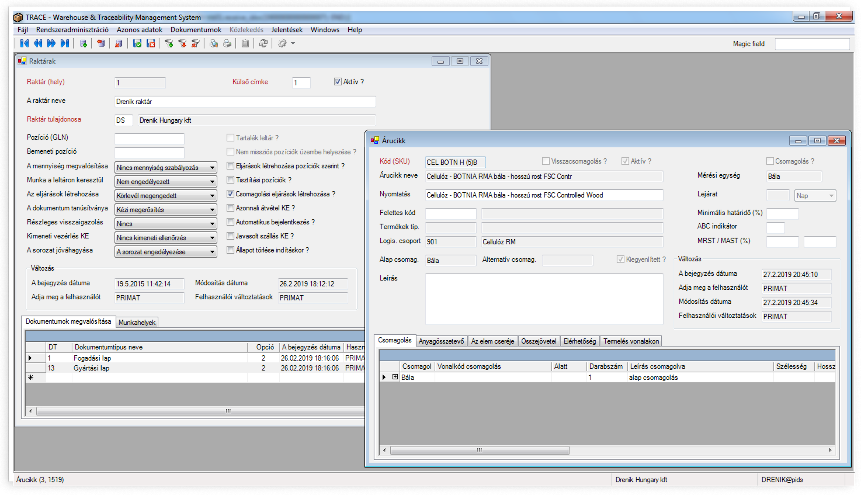Click the 'A raktár neve' input field
The width and height of the screenshot is (868, 502).
coord(245,102)
